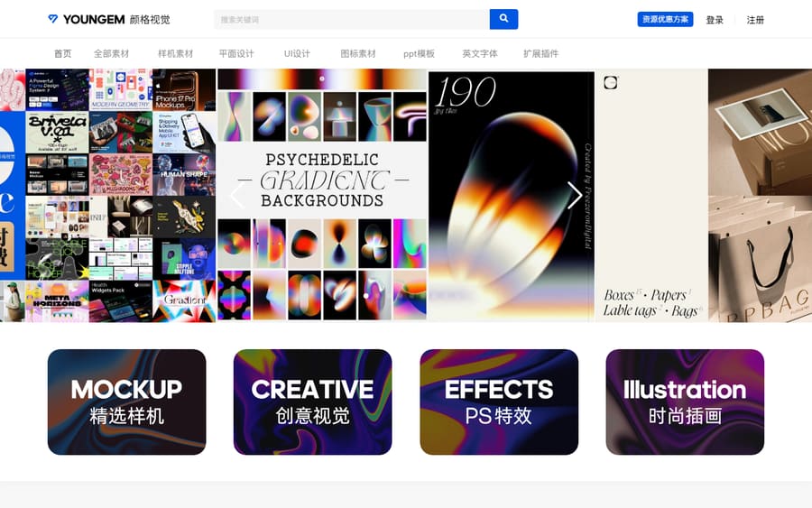Open the 扩展插件 nav item
Image resolution: width=812 pixels, height=508 pixels.
pos(540,53)
